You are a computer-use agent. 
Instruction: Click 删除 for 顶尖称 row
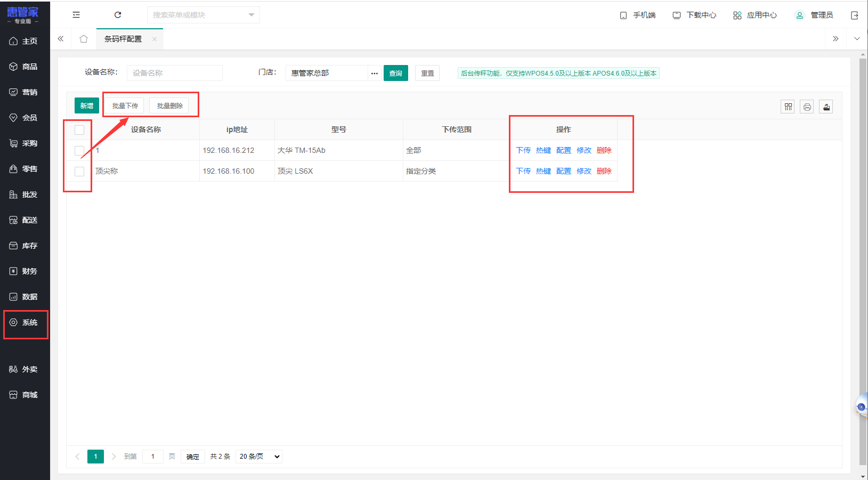click(x=604, y=171)
